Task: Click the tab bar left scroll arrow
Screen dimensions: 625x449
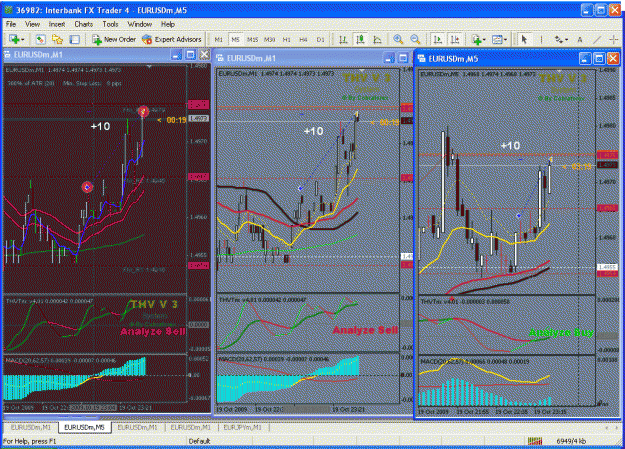Action: 607,427
